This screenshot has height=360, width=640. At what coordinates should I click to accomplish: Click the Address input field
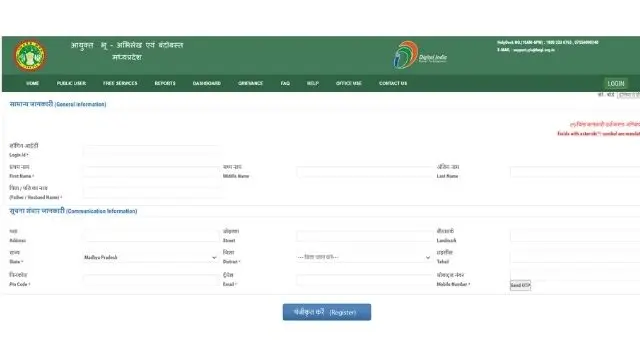pyautogui.click(x=152, y=236)
